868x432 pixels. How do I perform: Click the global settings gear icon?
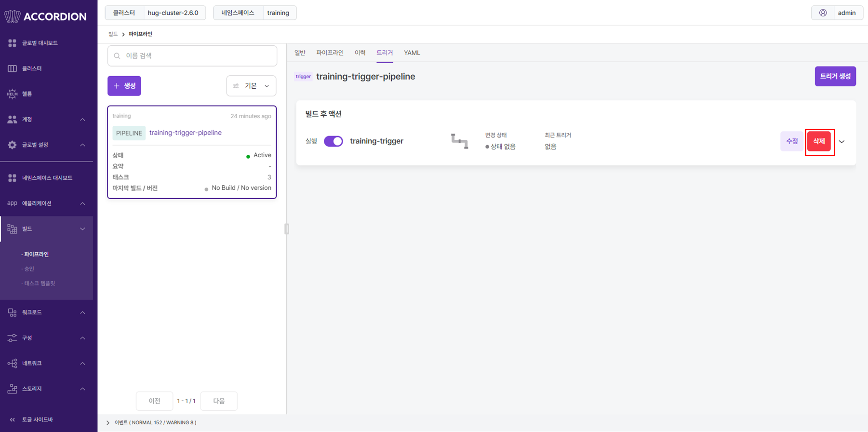coord(12,145)
